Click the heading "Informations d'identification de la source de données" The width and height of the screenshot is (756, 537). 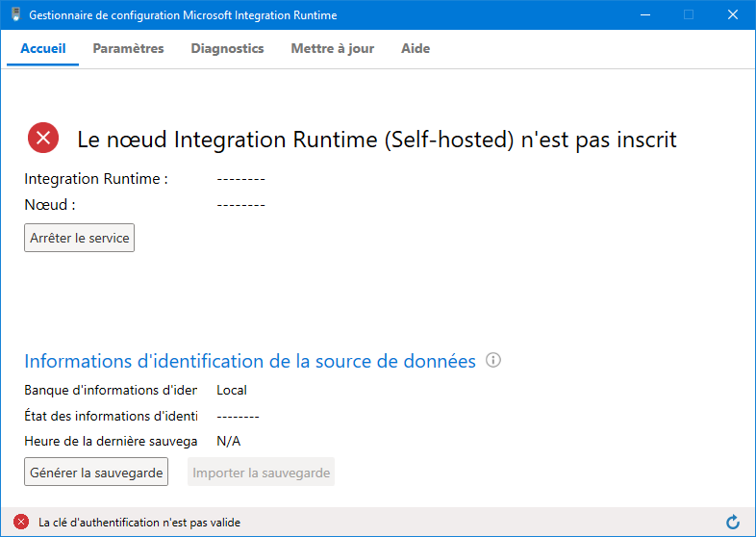pos(250,361)
